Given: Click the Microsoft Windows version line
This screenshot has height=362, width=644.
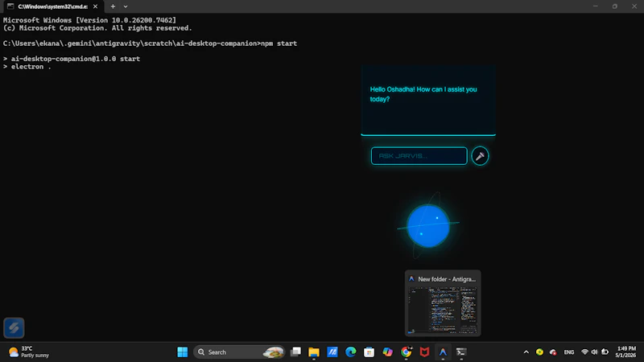Looking at the screenshot, I should point(89,20).
